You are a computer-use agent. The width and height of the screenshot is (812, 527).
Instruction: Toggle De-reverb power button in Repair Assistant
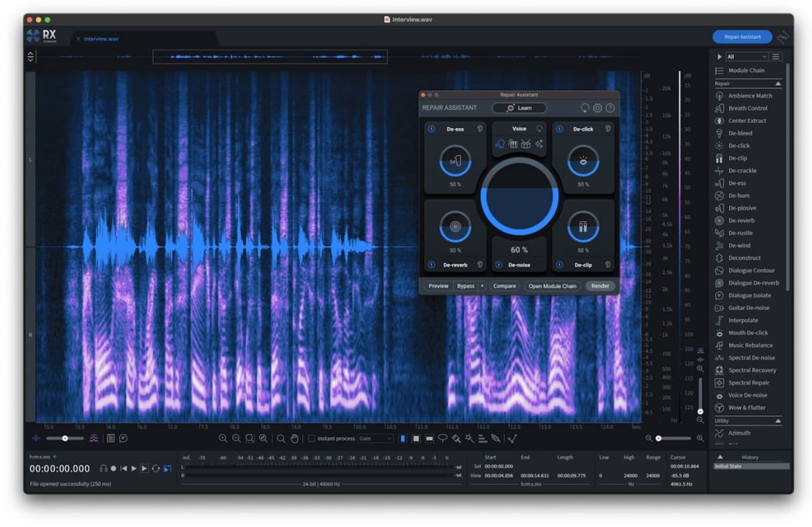(431, 265)
